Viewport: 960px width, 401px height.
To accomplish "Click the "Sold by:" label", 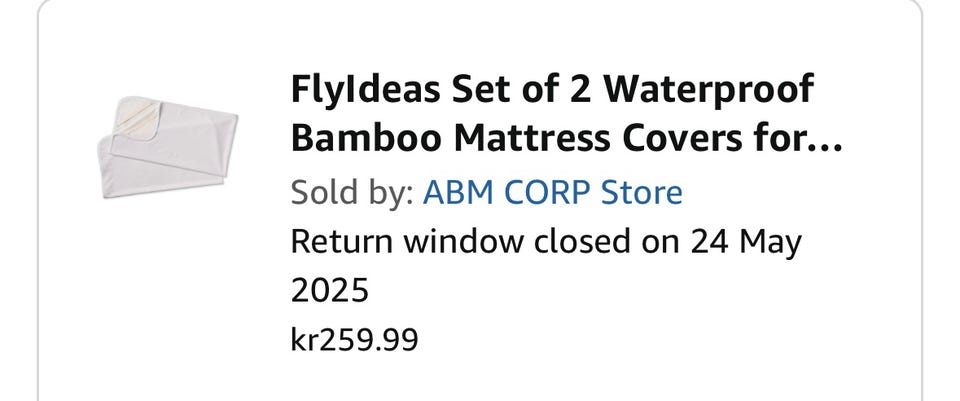I will [351, 191].
